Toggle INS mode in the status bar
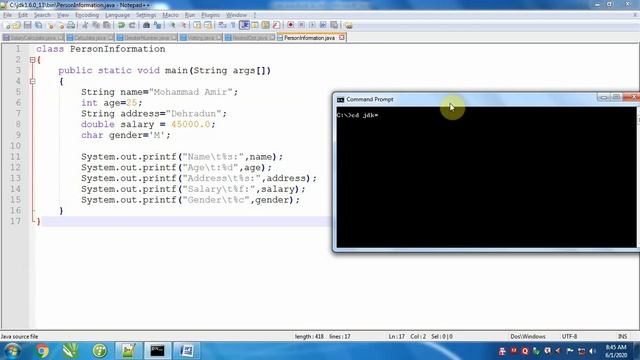 tap(622, 336)
